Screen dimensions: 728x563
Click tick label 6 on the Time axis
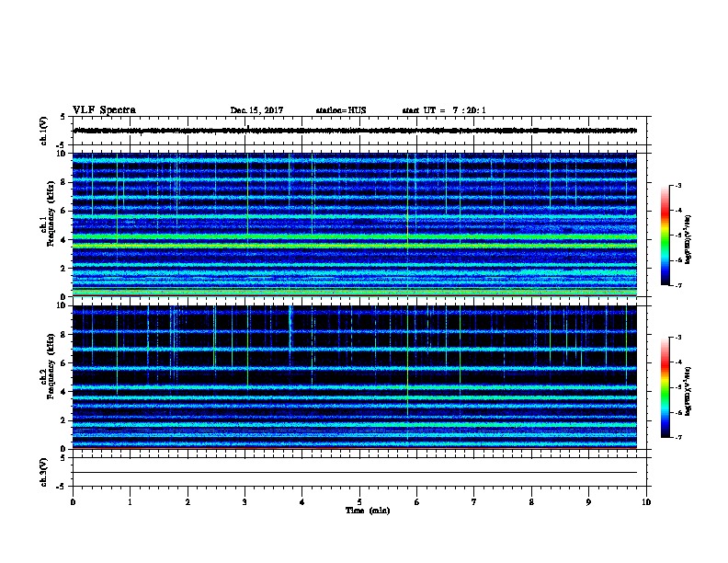[417, 502]
